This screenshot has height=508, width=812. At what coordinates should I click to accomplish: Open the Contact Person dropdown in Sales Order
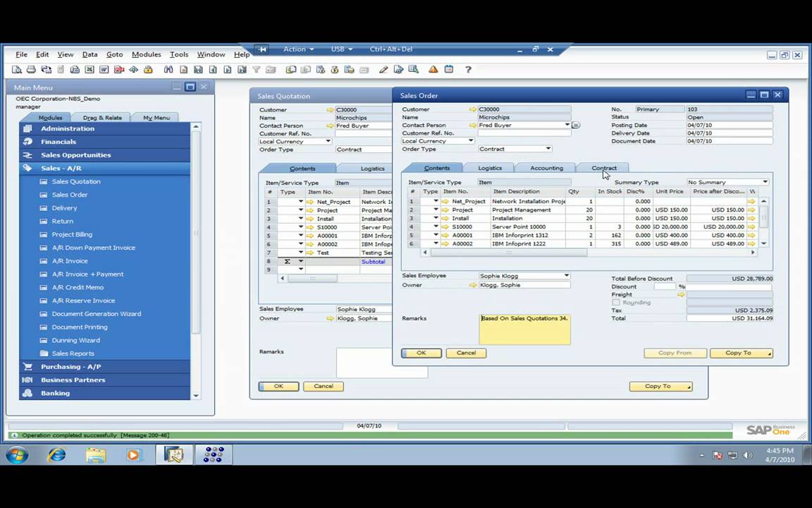point(567,125)
